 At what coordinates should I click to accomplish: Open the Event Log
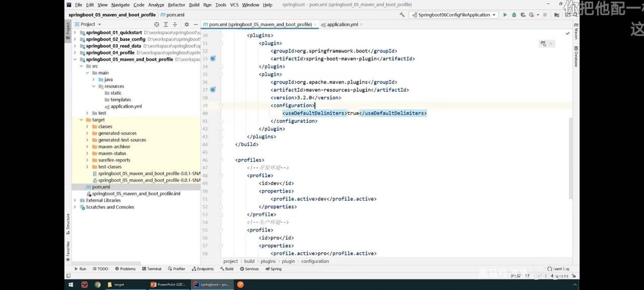click(x=558, y=269)
